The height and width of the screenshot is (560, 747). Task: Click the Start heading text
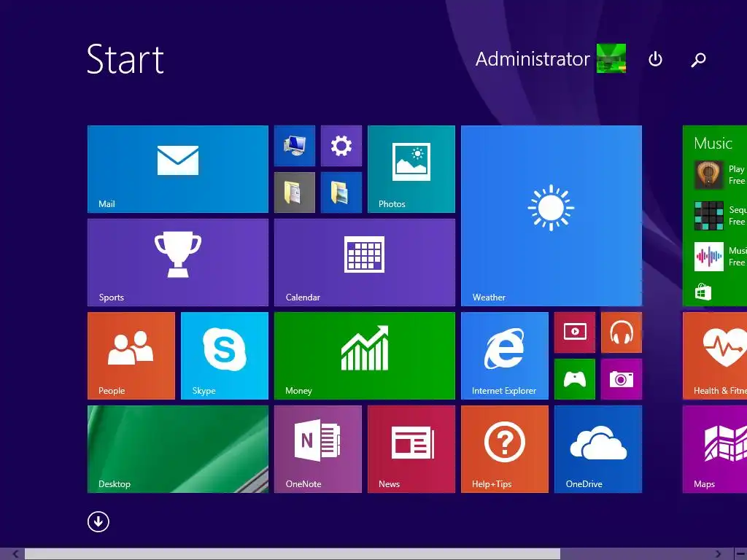point(125,60)
